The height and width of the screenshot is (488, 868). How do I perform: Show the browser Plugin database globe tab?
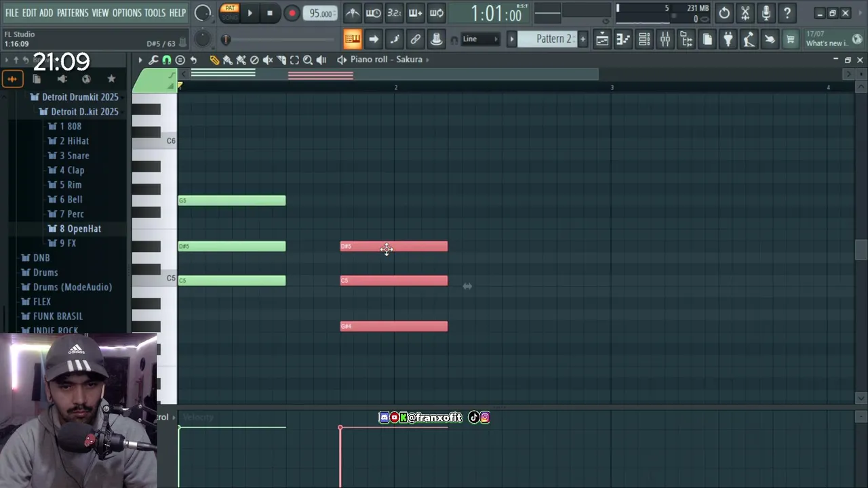pos(86,79)
